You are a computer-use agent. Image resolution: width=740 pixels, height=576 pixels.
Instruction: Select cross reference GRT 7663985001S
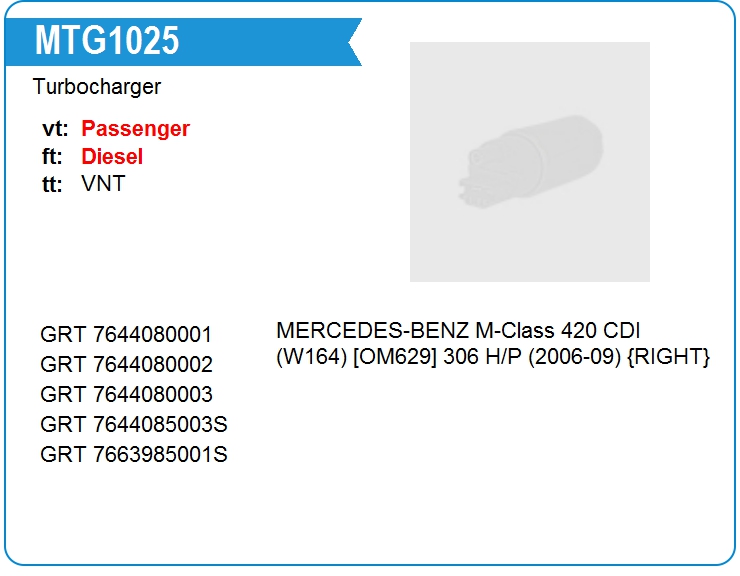point(134,454)
